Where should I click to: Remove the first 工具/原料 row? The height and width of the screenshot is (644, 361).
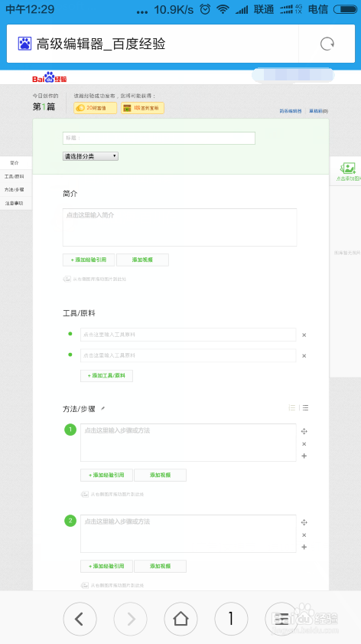point(304,335)
